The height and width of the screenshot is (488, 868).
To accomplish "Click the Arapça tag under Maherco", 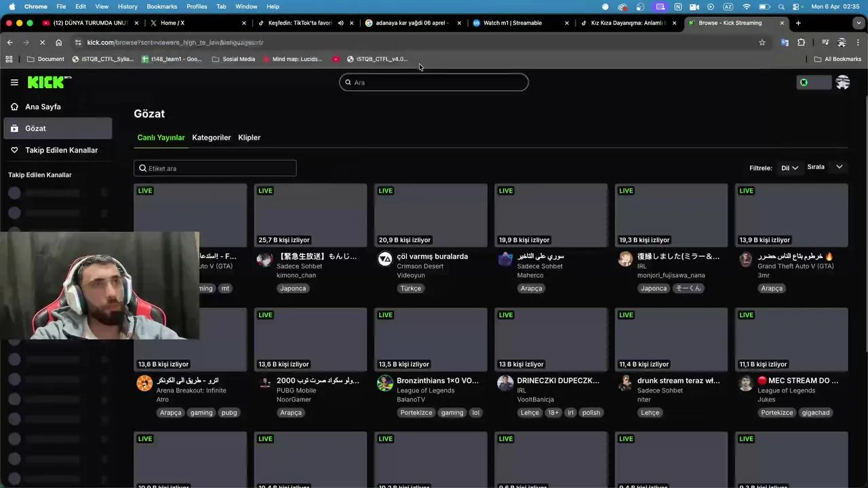I will 531,289.
